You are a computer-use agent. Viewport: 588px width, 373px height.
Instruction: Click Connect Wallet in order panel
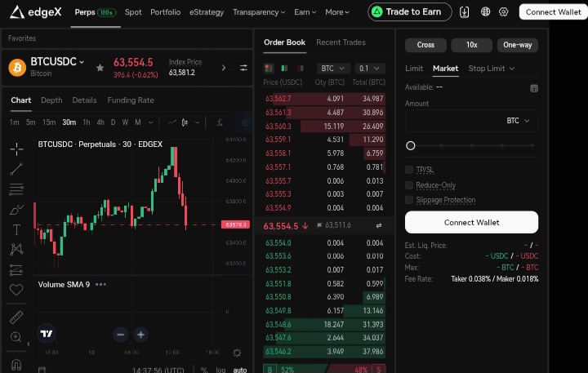[x=471, y=222]
